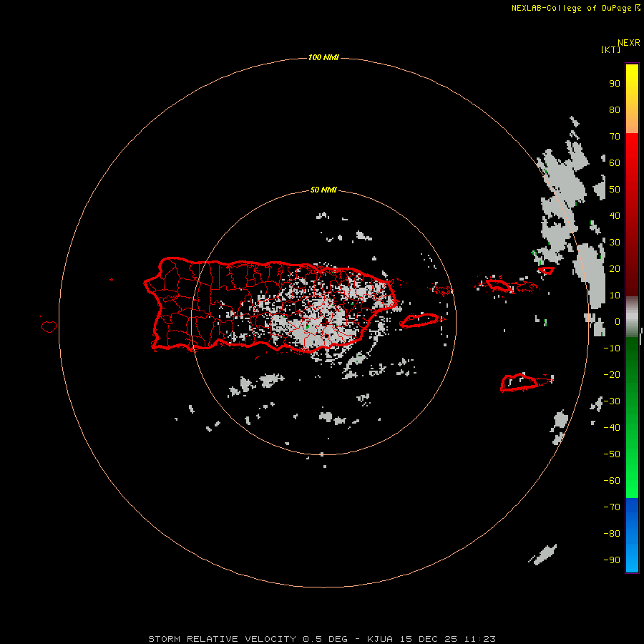The image size is (644, 644).
Task: Click the -40 value on the velocity scale
Action: 612,428
